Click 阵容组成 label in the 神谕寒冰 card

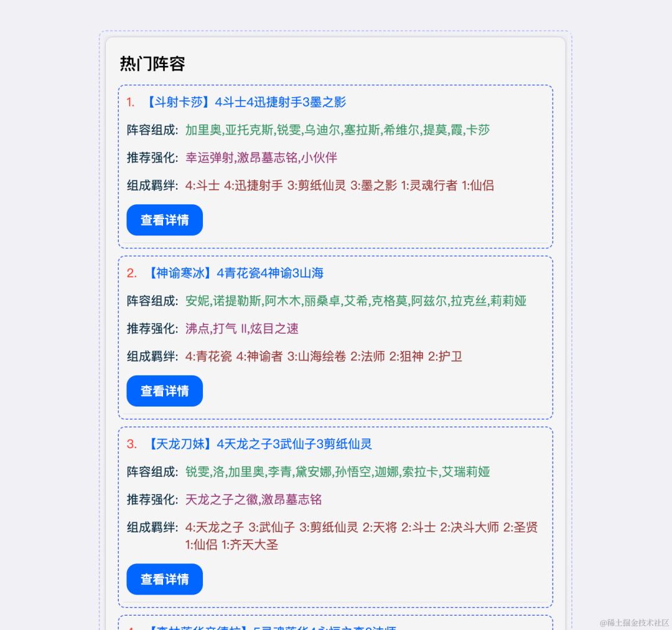(152, 301)
